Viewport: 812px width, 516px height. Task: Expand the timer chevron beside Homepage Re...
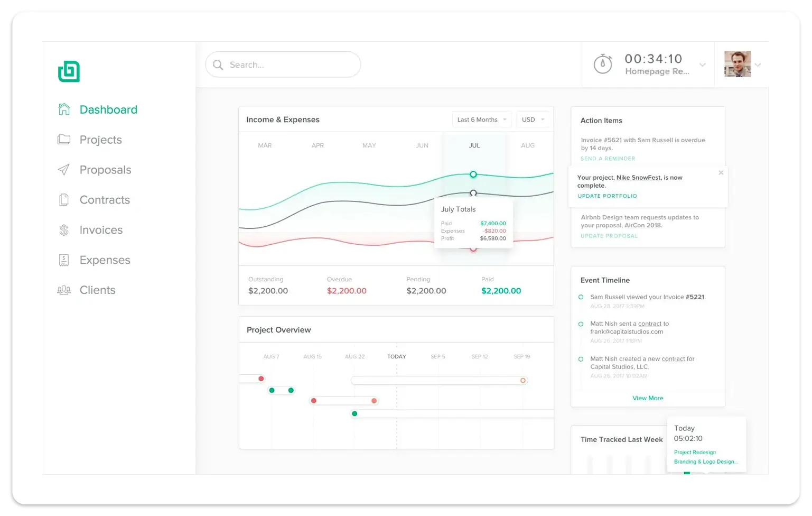point(702,64)
